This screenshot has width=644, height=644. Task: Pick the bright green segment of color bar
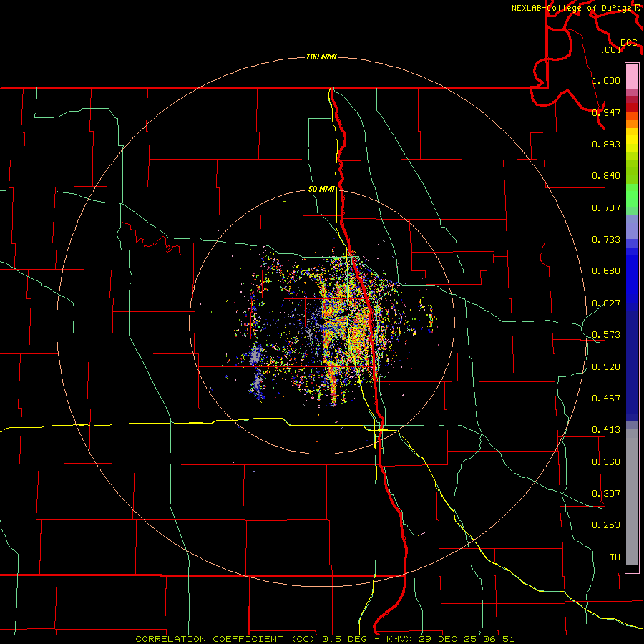point(632,195)
